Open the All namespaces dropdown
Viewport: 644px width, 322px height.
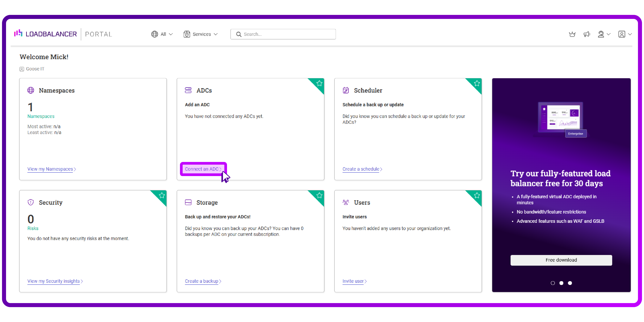coord(162,34)
